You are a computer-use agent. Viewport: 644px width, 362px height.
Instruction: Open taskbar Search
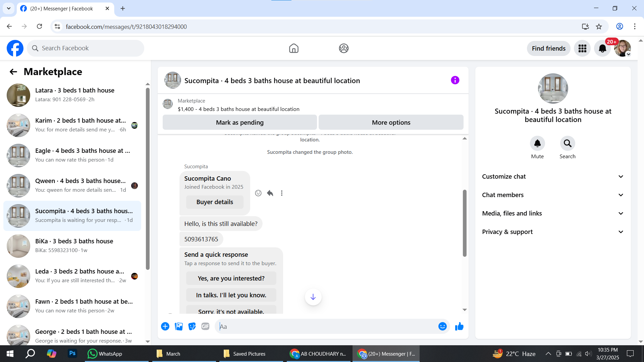(31, 354)
